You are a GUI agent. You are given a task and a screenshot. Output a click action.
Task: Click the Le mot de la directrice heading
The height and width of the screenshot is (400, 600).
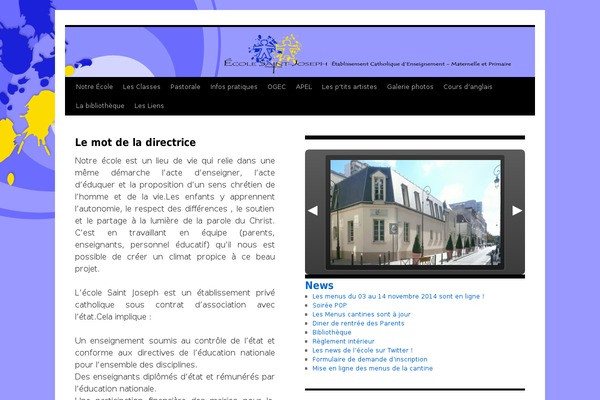(135, 142)
